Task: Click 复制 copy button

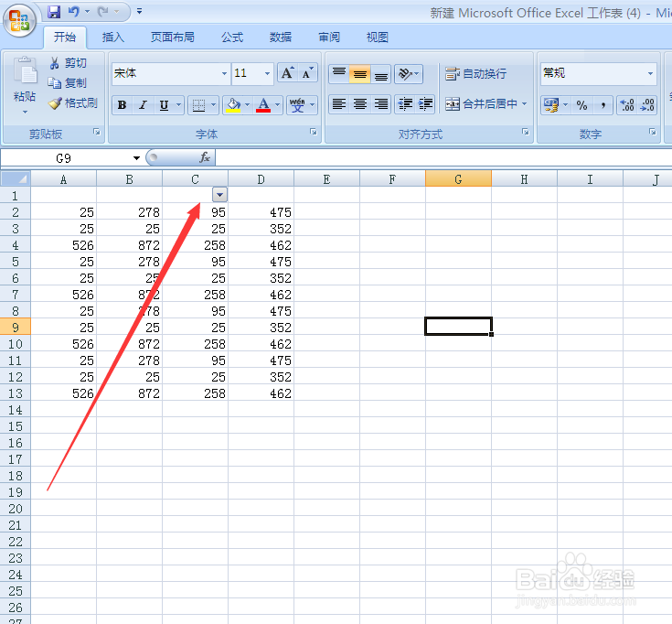Action: 68,82
